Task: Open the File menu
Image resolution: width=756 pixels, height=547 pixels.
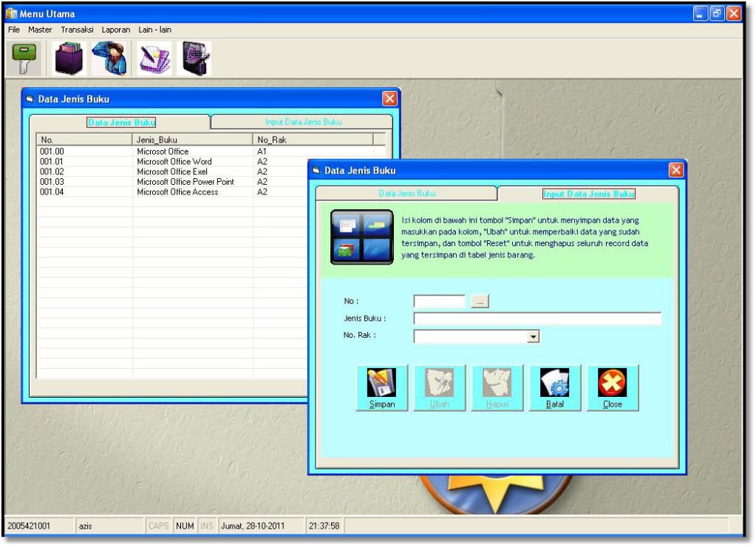Action: (x=14, y=30)
